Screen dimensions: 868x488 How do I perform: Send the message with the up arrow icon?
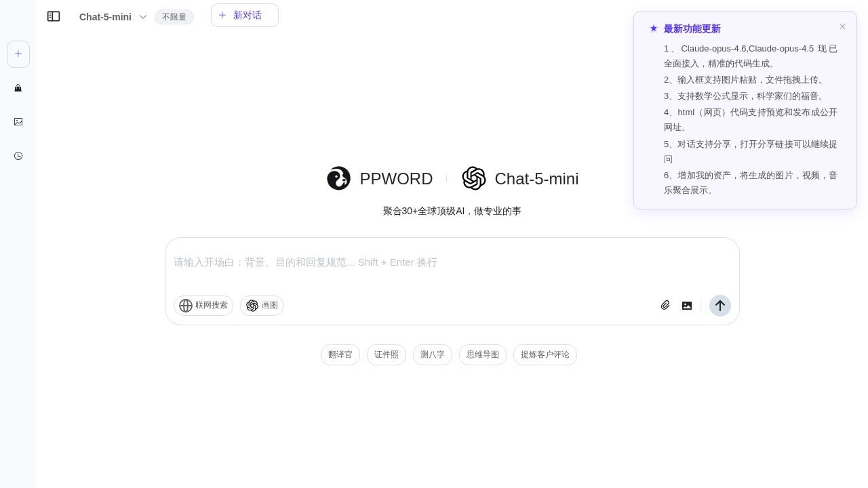click(720, 306)
